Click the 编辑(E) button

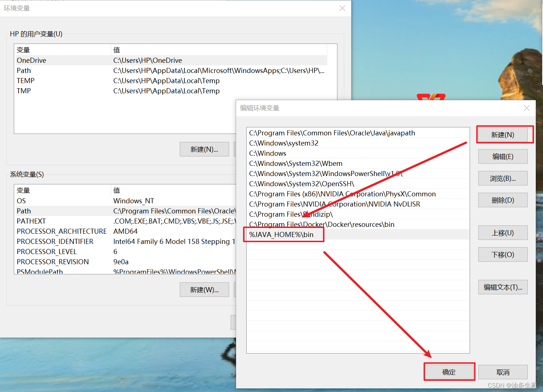503,156
